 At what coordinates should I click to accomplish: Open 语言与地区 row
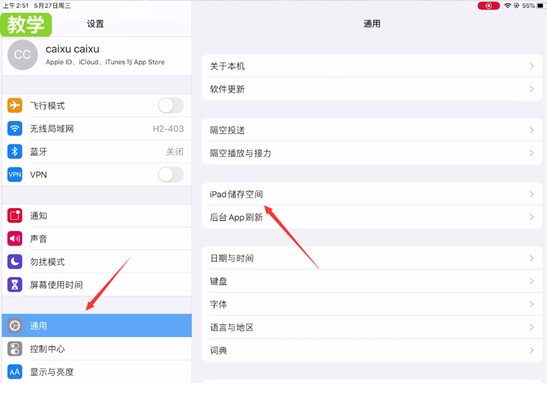(372, 327)
